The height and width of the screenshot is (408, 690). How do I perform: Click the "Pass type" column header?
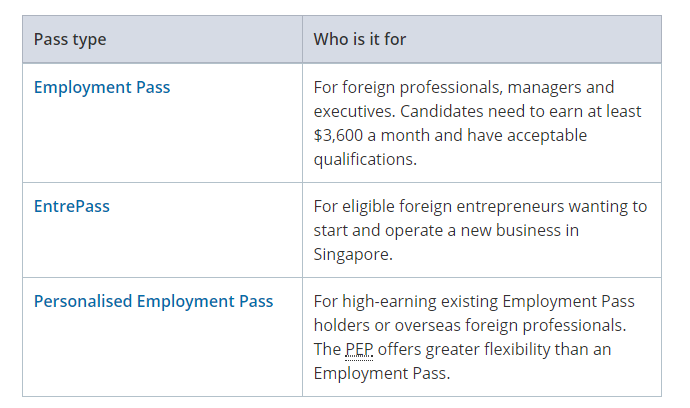coord(70,39)
